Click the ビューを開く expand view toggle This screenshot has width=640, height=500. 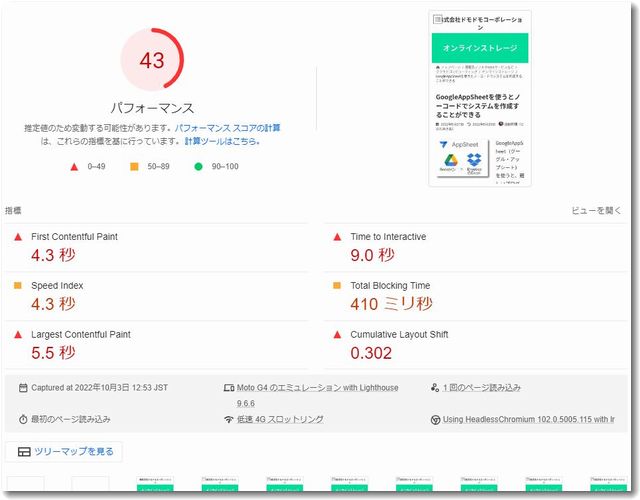596,211
